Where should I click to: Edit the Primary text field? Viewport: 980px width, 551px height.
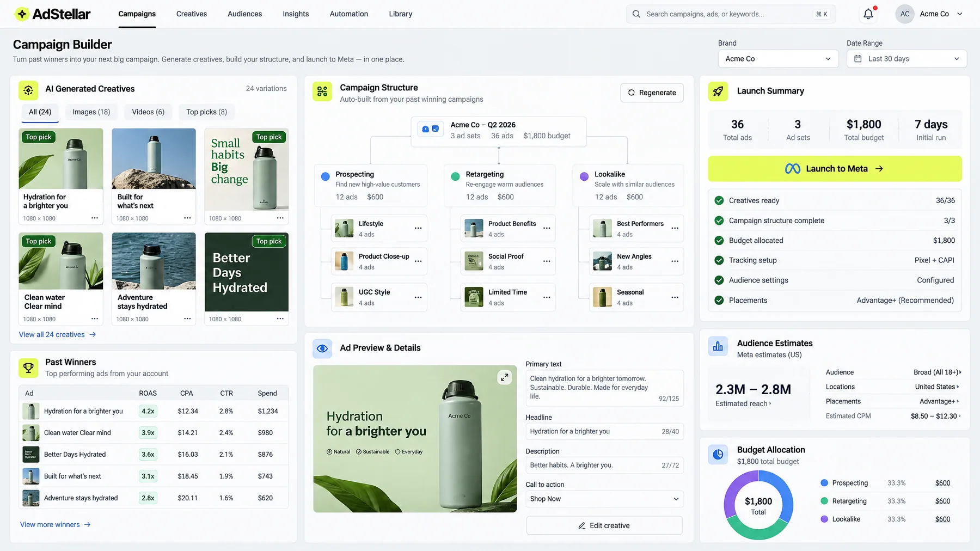604,388
